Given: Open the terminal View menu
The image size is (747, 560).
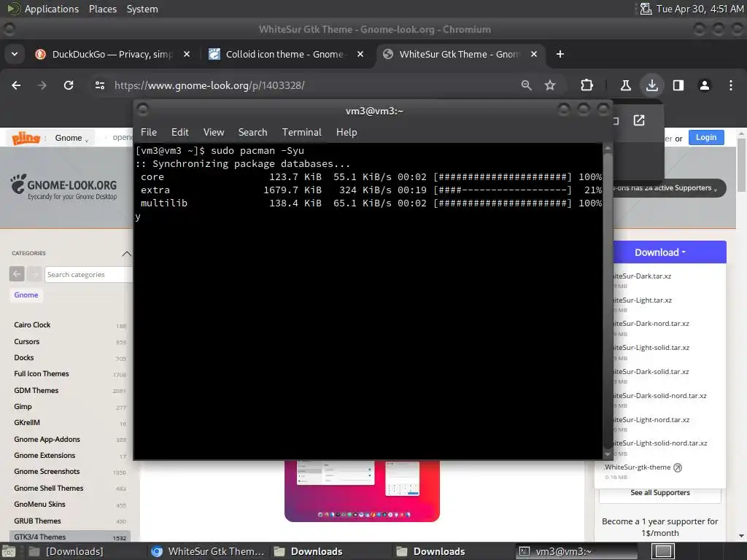Looking at the screenshot, I should (x=214, y=133).
